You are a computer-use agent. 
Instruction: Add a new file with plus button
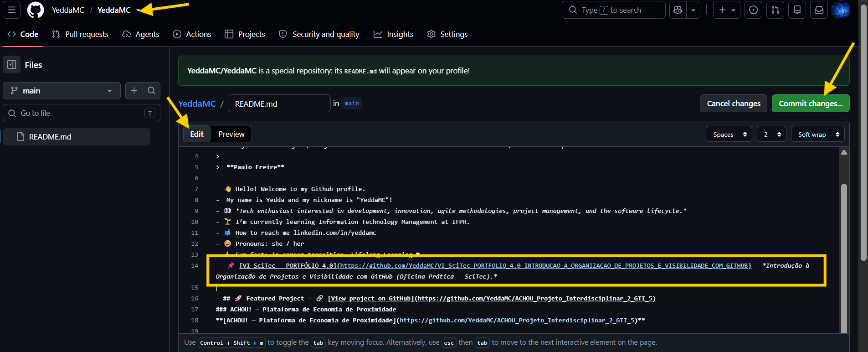[134, 91]
